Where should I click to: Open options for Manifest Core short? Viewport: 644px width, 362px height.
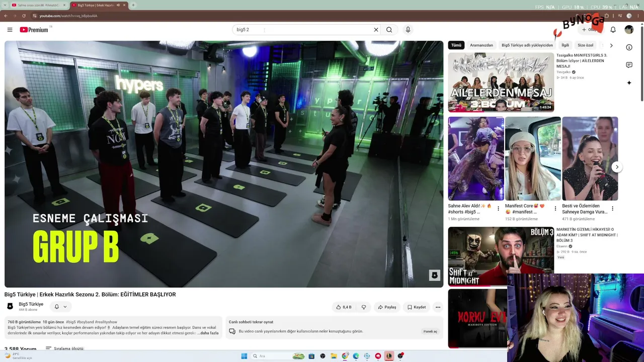tap(555, 208)
